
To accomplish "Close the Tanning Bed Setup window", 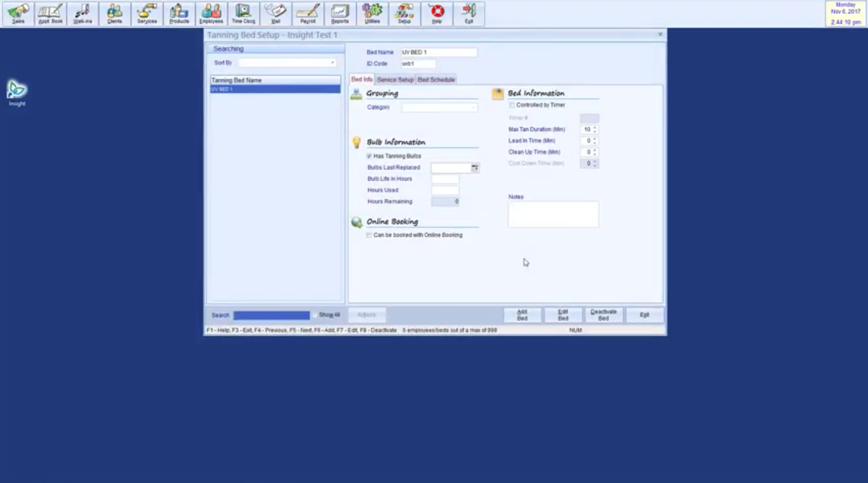I will coord(660,35).
